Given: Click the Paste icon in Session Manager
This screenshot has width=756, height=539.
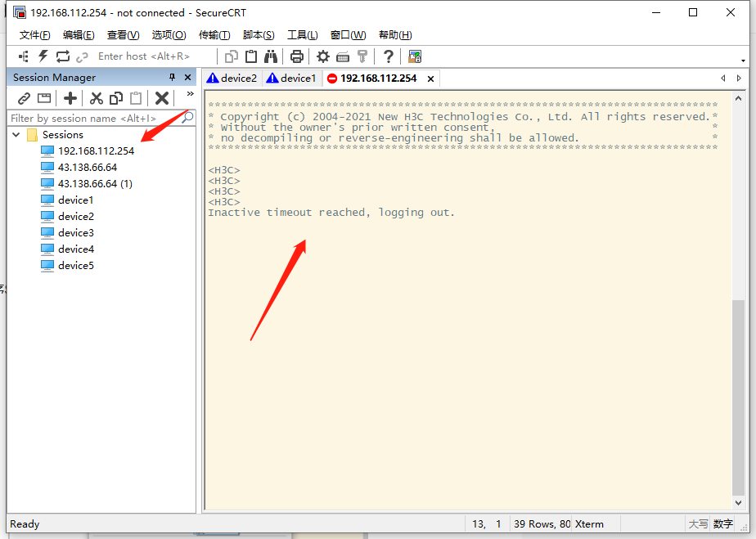Looking at the screenshot, I should (x=137, y=98).
